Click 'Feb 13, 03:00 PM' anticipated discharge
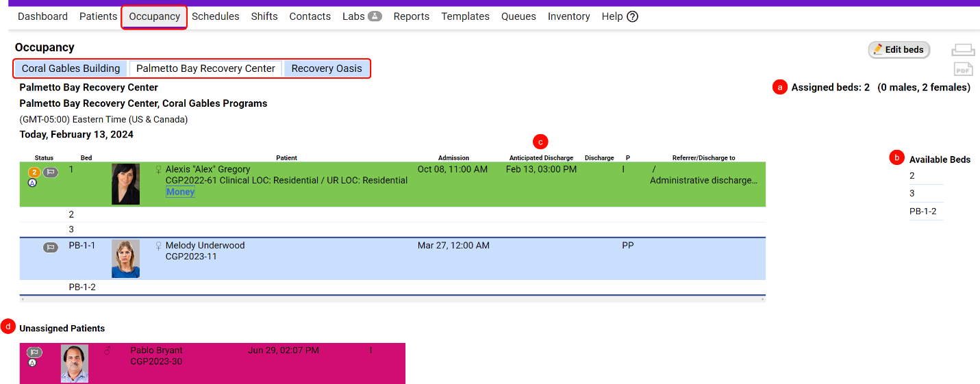 point(541,170)
